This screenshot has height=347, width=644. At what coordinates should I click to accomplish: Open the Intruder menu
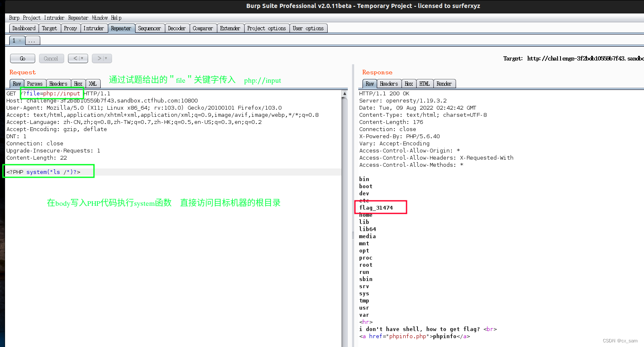(54, 18)
